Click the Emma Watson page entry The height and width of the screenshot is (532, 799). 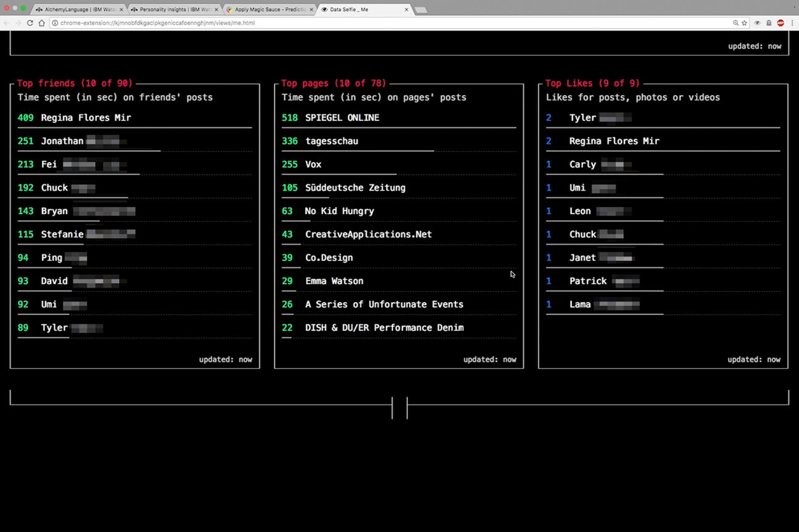click(334, 281)
